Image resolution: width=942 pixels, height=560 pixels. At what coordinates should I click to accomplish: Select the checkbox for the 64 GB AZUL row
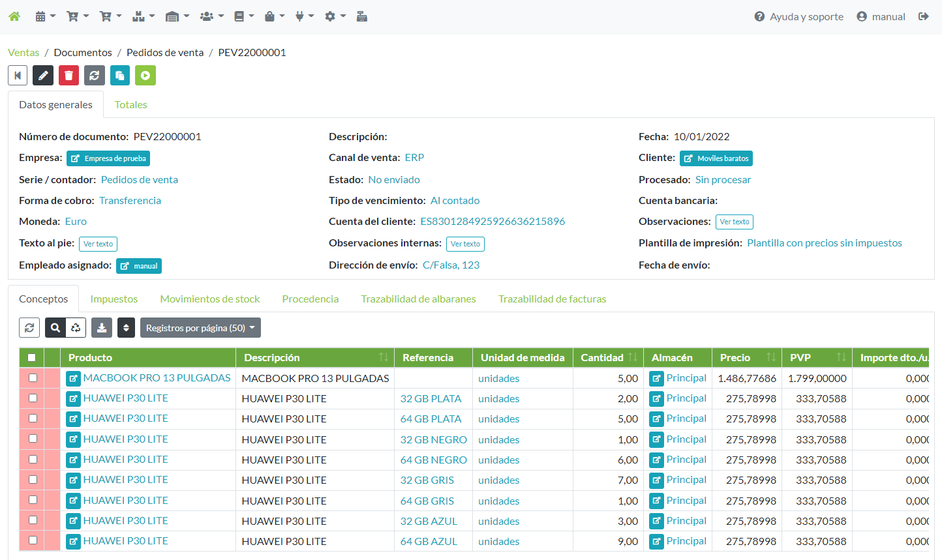[x=33, y=540]
